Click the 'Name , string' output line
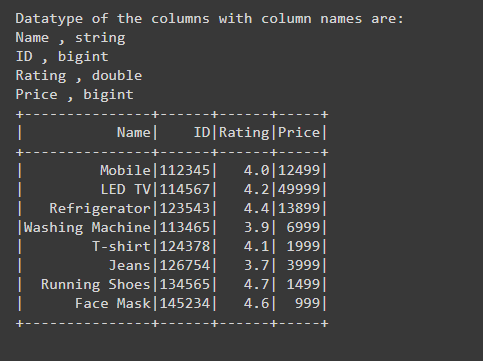The image size is (483, 361). (x=70, y=38)
